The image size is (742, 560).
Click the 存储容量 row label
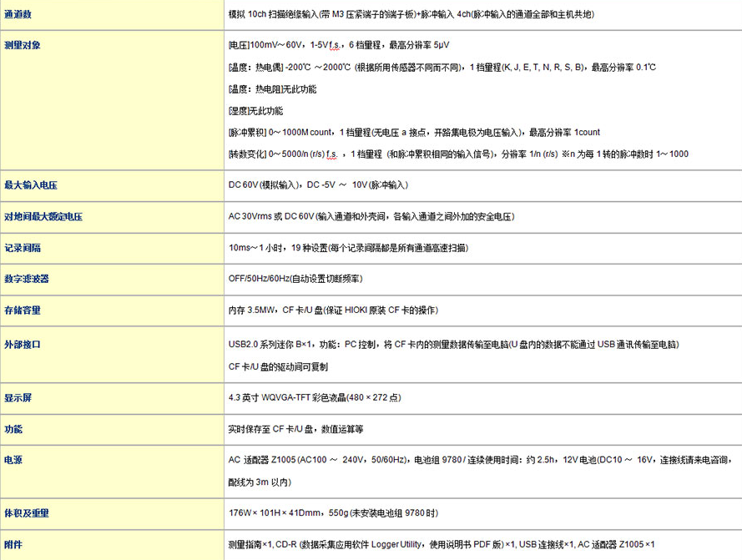pyautogui.click(x=23, y=310)
